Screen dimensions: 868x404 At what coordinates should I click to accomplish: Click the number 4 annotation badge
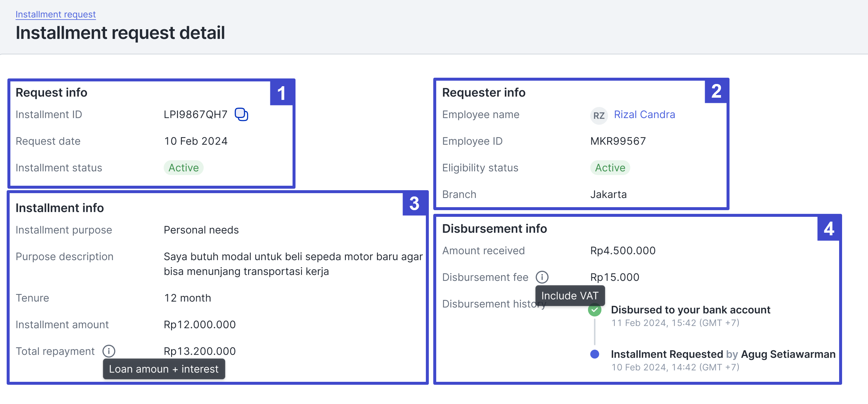(829, 229)
